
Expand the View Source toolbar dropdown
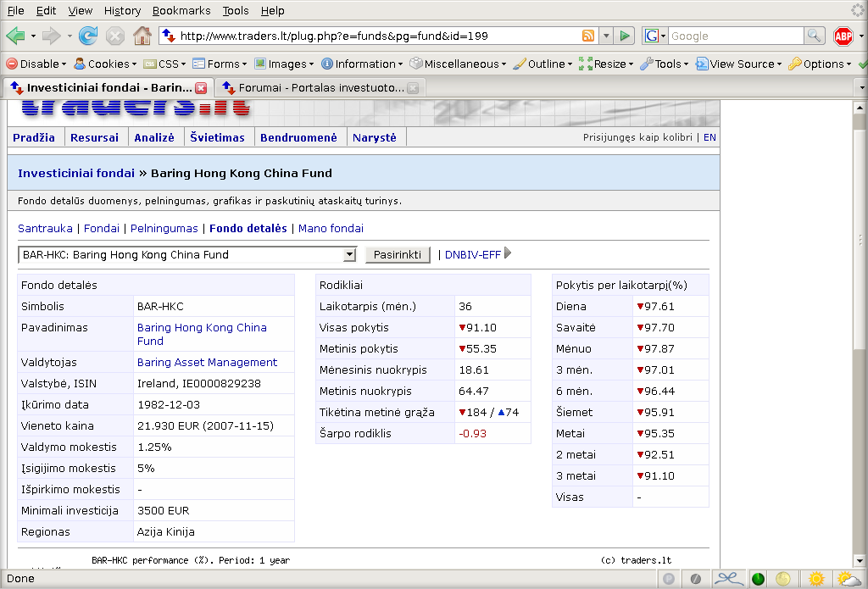point(739,64)
